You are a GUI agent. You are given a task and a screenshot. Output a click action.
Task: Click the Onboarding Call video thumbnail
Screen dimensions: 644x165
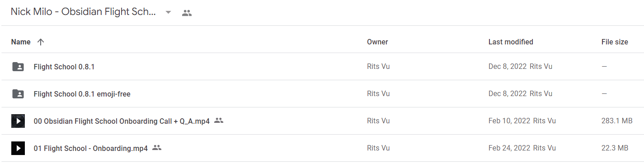pyautogui.click(x=18, y=121)
